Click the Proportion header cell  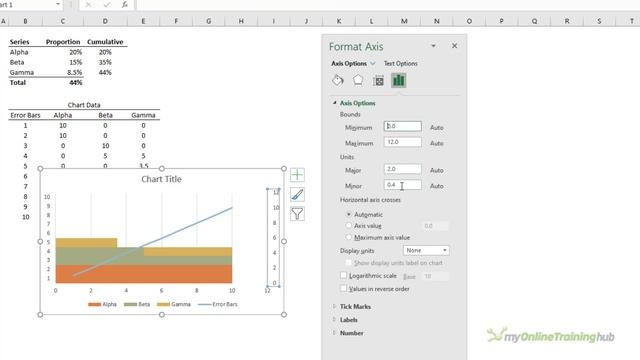coord(63,42)
